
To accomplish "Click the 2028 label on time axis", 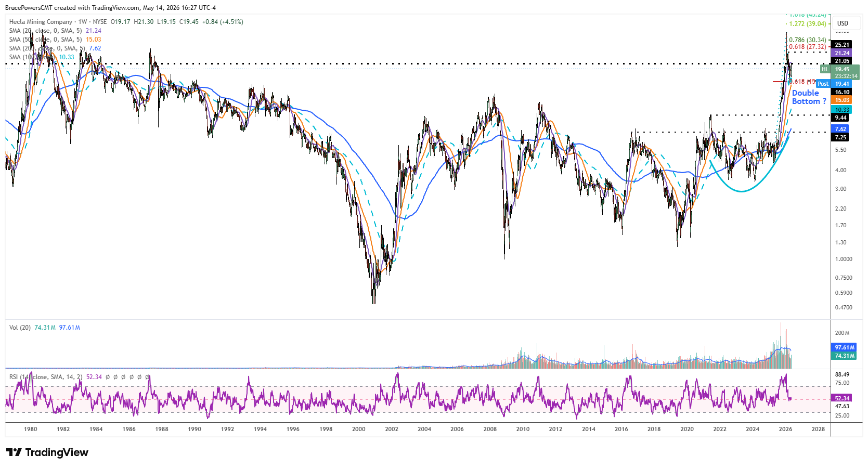I will (818, 429).
